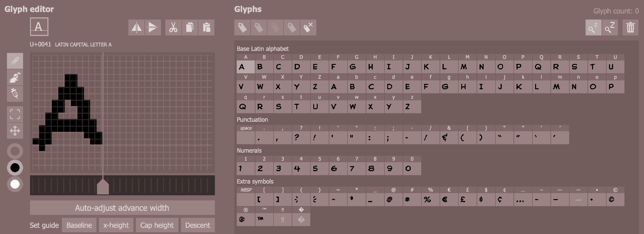The image size is (644, 234).
Task: Cut glyph with the scissors icon
Action: click(x=173, y=27)
